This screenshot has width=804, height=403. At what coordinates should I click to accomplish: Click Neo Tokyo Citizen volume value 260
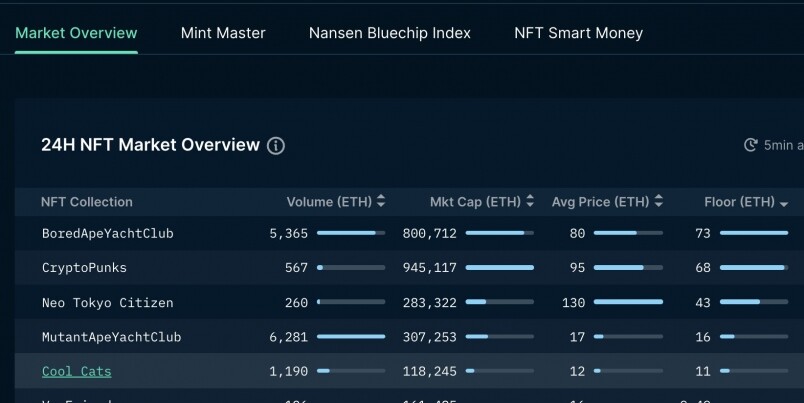tap(296, 303)
